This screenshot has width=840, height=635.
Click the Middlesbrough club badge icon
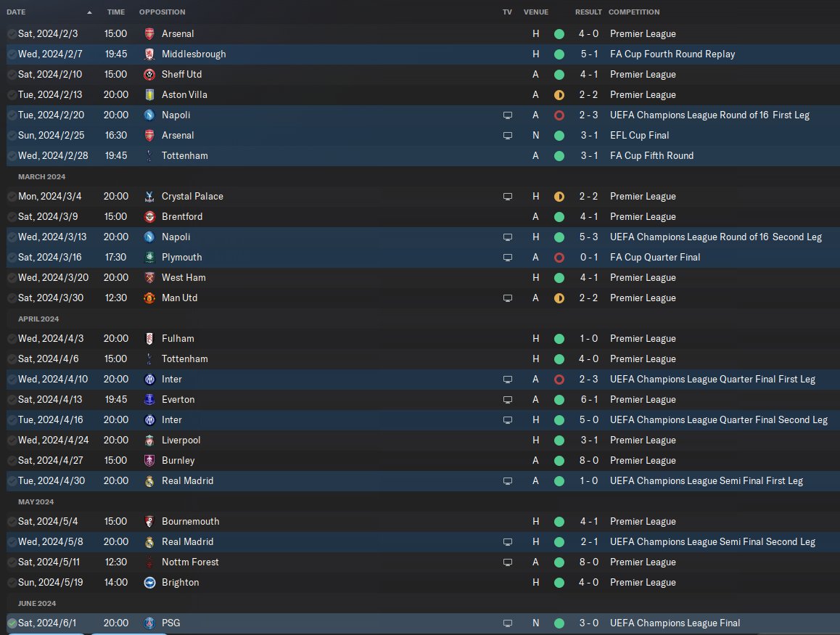tap(149, 54)
